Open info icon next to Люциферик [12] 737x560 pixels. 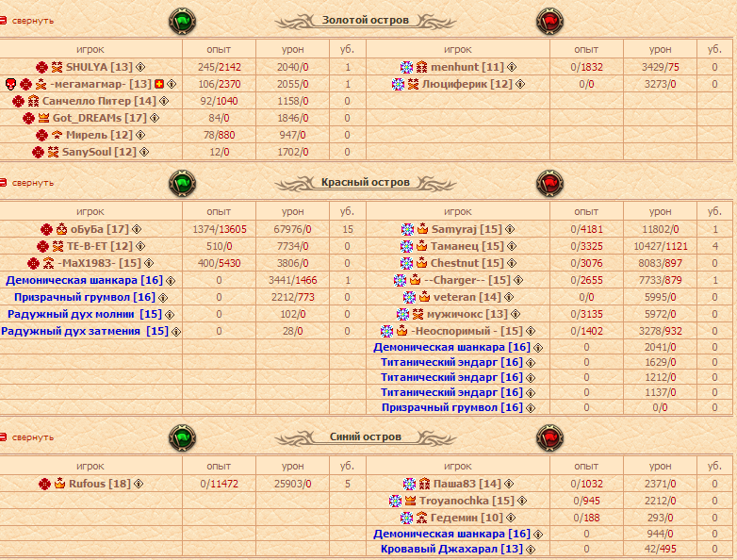(520, 84)
